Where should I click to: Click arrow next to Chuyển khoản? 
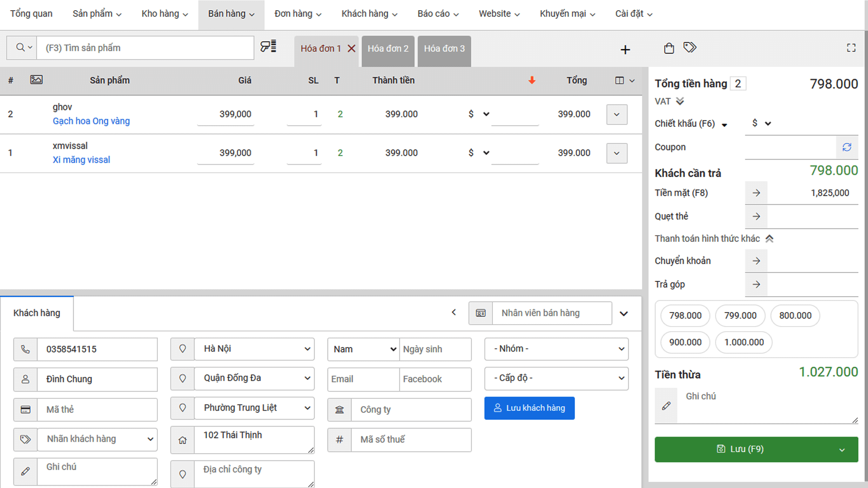[x=756, y=261]
